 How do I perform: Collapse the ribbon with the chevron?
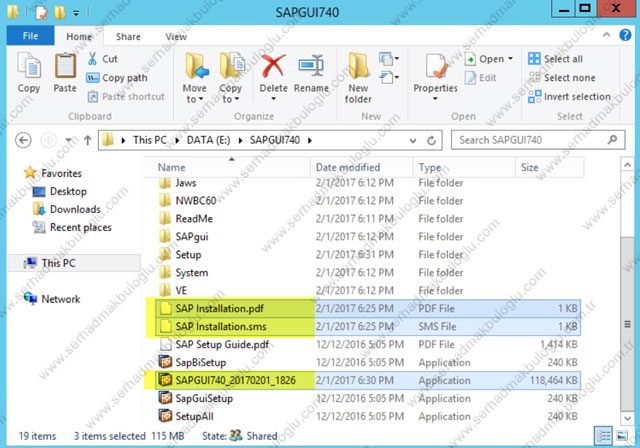tap(607, 35)
